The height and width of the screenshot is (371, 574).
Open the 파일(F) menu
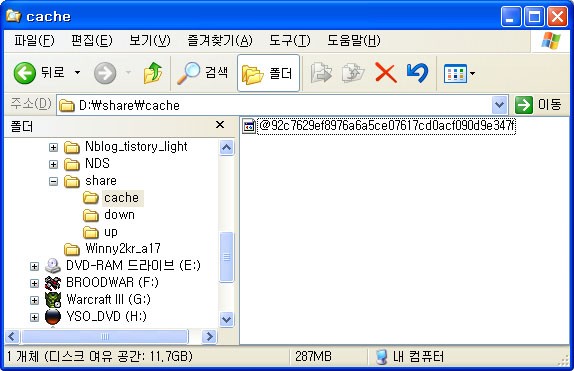pyautogui.click(x=34, y=40)
